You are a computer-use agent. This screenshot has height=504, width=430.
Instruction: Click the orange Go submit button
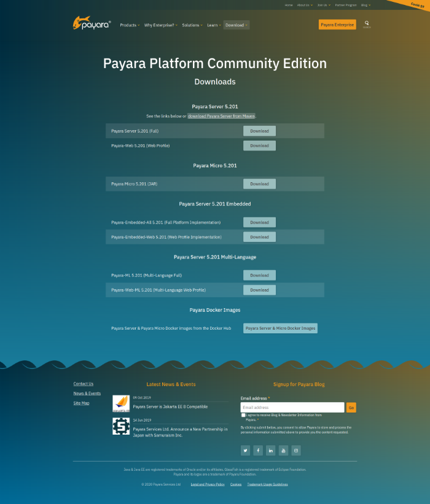[351, 408]
